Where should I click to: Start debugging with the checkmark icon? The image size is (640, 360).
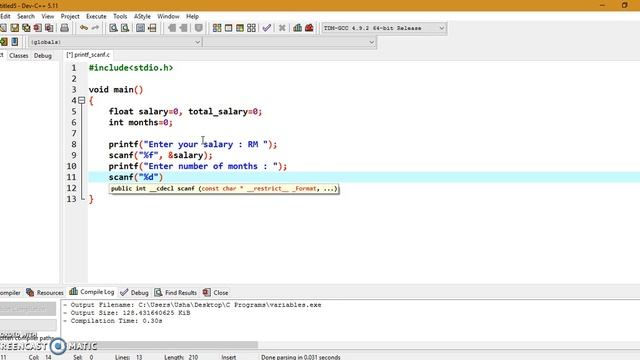[x=267, y=28]
